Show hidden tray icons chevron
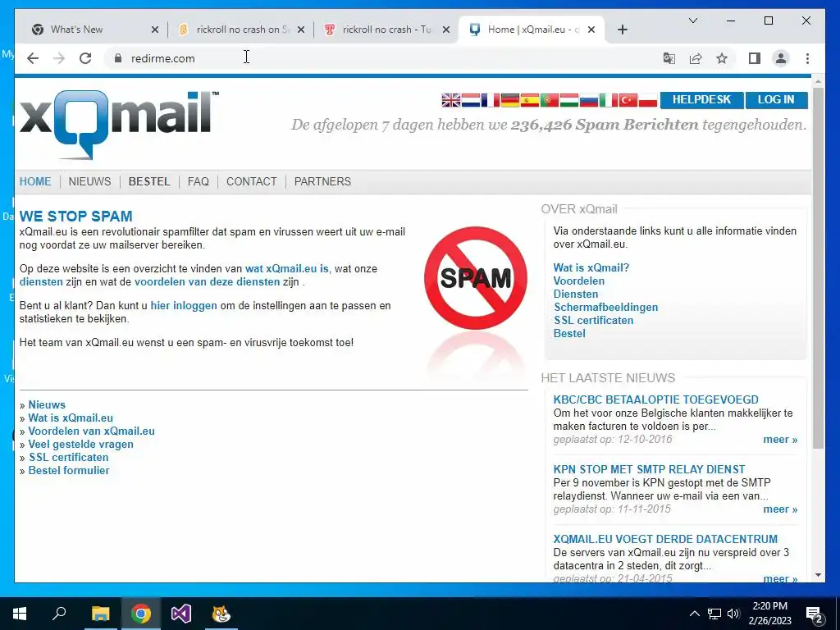The height and width of the screenshot is (630, 840). (x=694, y=614)
